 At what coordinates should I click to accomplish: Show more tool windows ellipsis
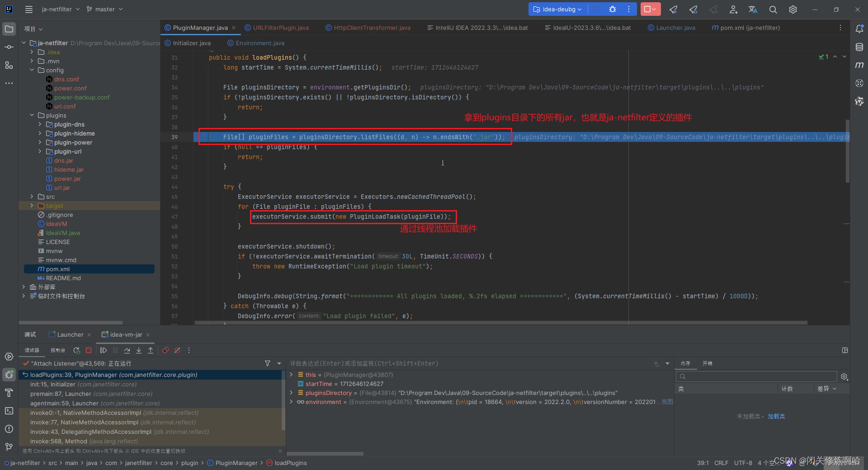point(9,83)
